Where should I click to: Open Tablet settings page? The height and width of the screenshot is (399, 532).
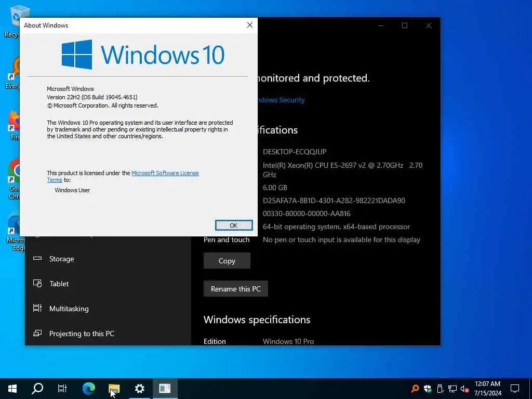pos(108,283)
